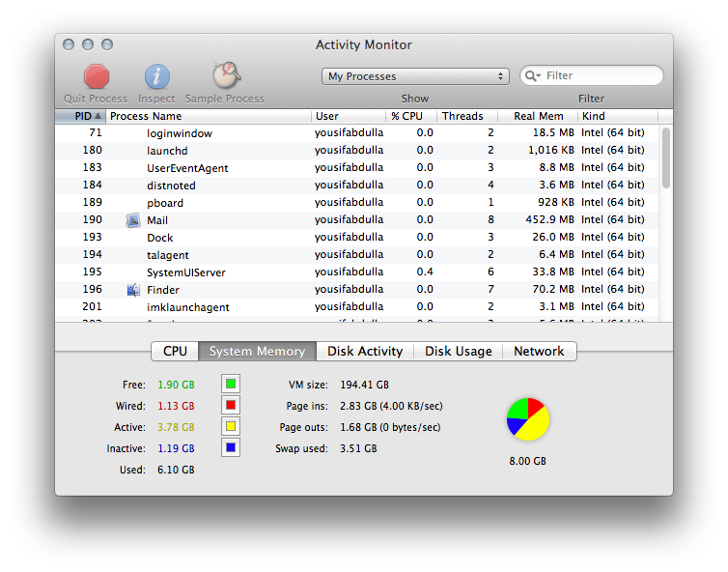Click the 0.4 CPU value for SystemUIServer

click(x=425, y=272)
